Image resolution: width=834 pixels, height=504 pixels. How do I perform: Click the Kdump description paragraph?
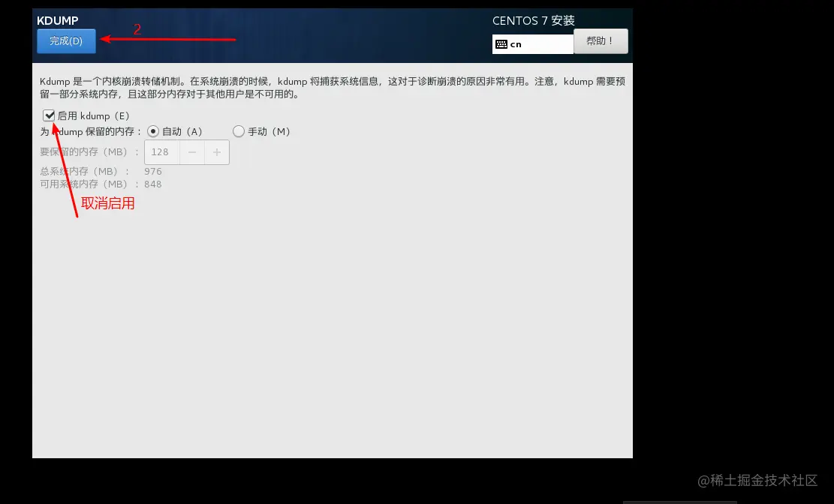pyautogui.click(x=333, y=88)
